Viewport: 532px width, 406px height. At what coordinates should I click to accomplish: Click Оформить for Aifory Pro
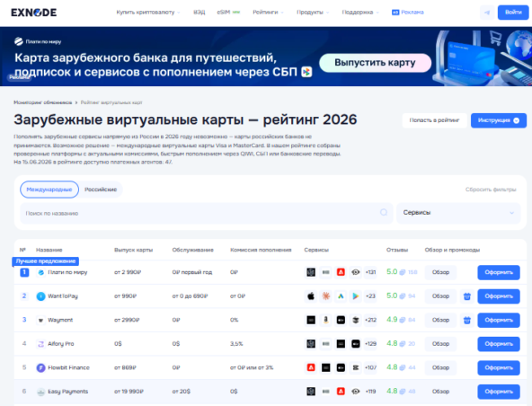499,344
